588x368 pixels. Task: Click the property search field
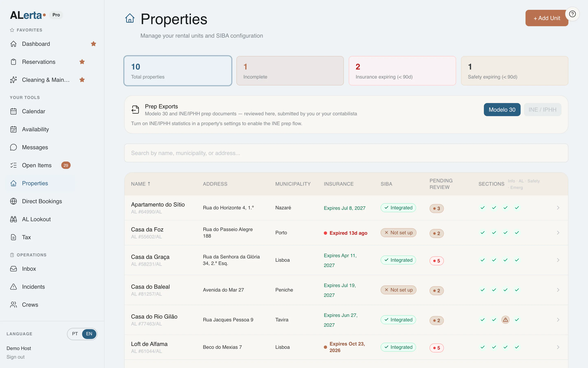(x=346, y=153)
